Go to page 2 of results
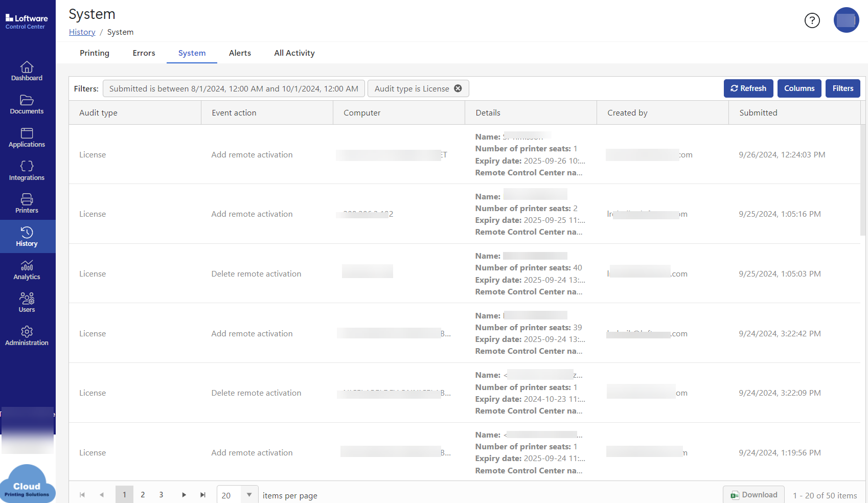The height and width of the screenshot is (503, 868). 143,495
